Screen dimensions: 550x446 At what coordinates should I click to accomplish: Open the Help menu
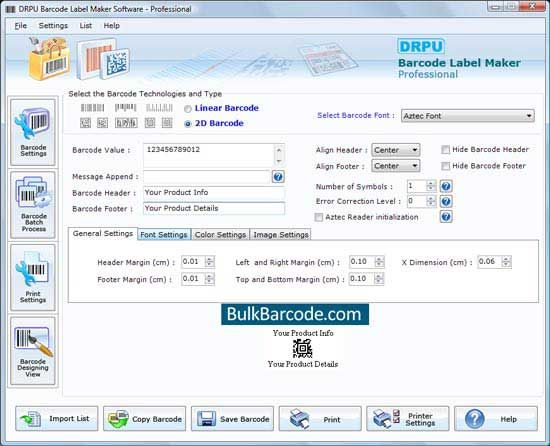tap(112, 26)
